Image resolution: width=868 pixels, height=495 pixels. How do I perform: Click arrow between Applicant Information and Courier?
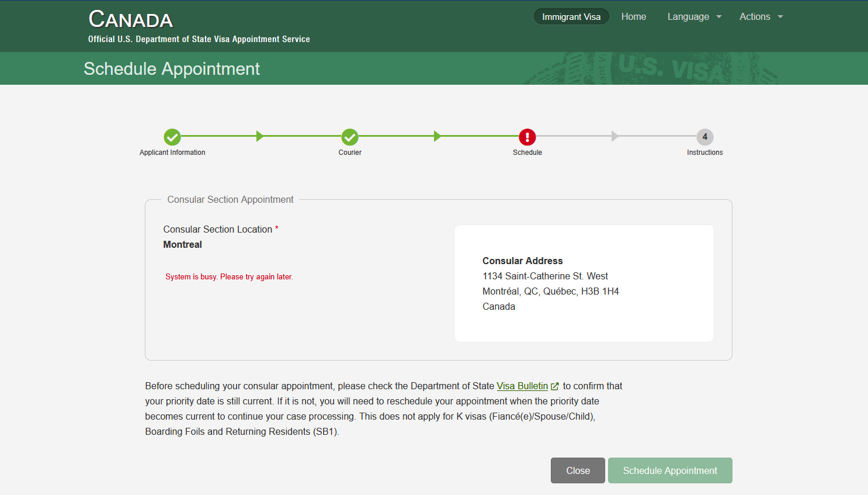click(260, 136)
